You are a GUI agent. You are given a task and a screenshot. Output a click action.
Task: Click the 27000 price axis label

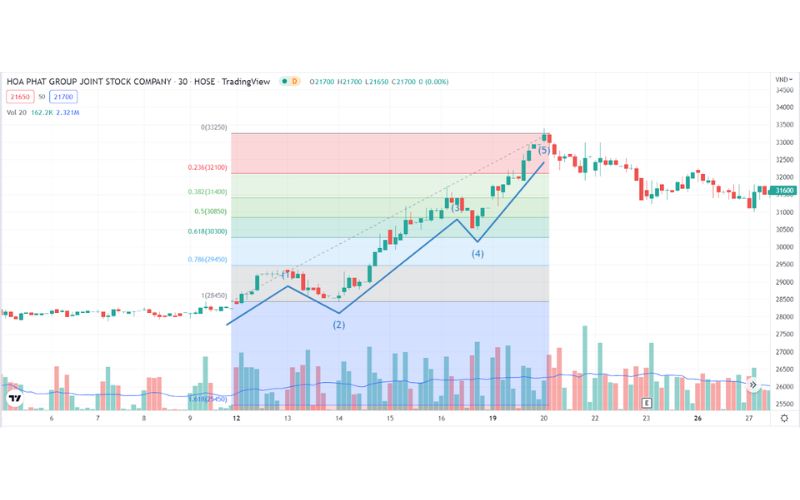click(x=785, y=352)
